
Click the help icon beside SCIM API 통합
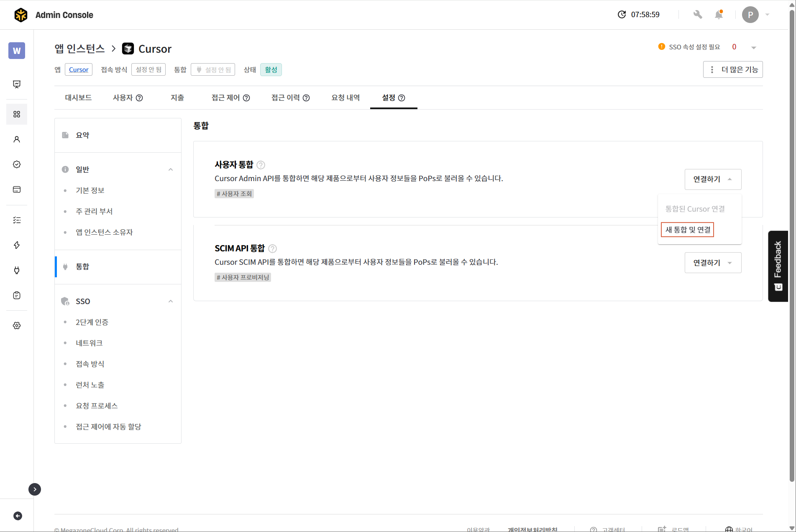272,248
